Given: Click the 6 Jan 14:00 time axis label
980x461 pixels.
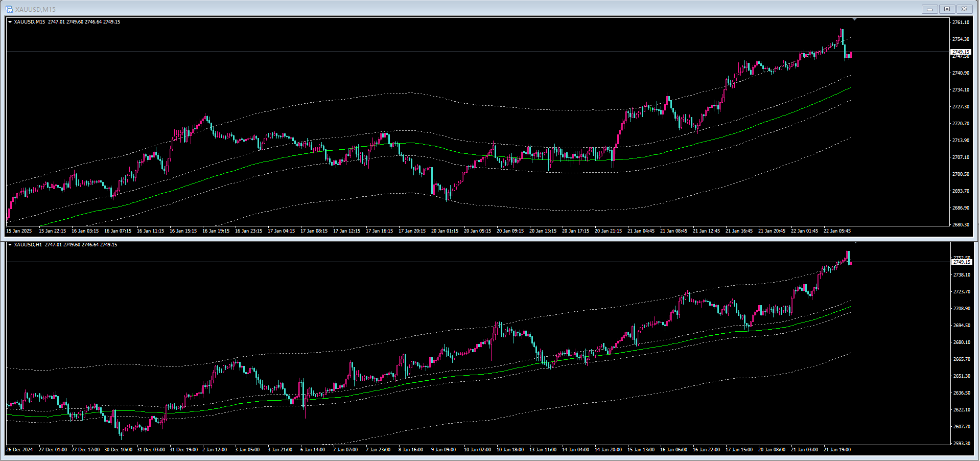Looking at the screenshot, I should click(313, 450).
